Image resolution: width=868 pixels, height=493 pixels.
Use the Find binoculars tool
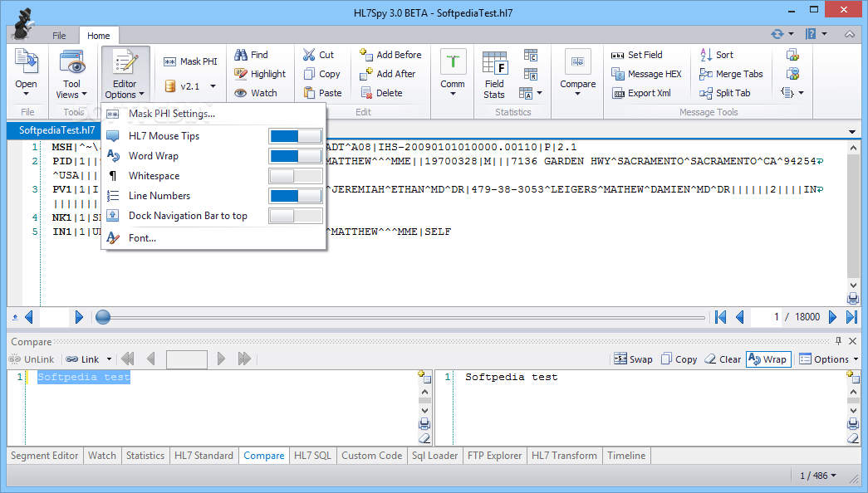pyautogui.click(x=252, y=55)
